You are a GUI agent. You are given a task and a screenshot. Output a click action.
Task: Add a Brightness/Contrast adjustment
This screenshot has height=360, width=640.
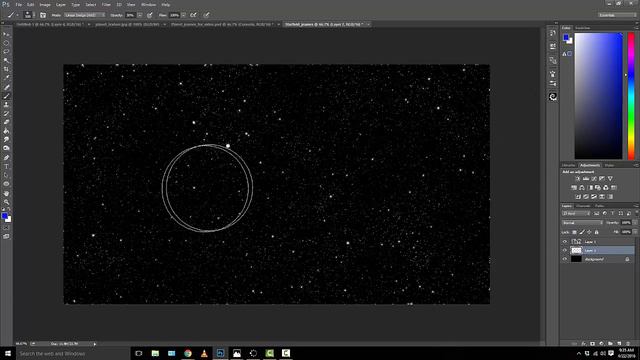pos(578,179)
